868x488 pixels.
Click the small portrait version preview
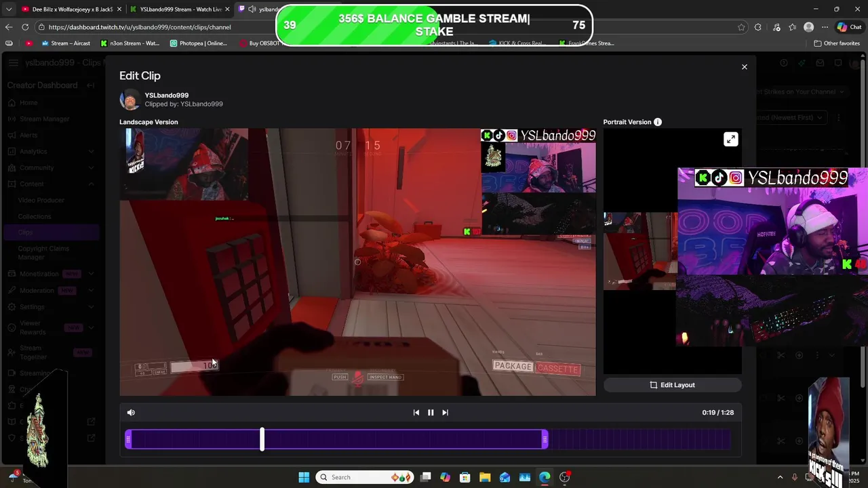click(640, 251)
